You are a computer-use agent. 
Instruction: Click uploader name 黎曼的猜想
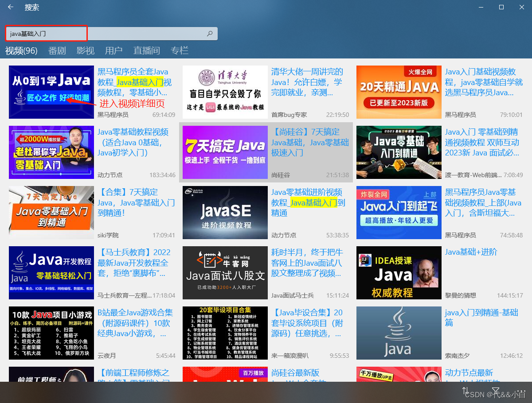click(x=460, y=295)
